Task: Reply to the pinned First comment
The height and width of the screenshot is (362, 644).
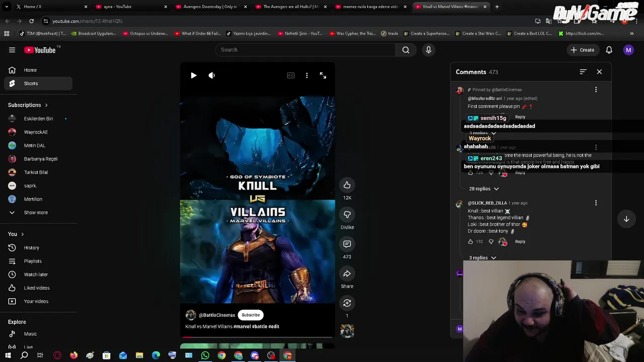Action: (520, 117)
